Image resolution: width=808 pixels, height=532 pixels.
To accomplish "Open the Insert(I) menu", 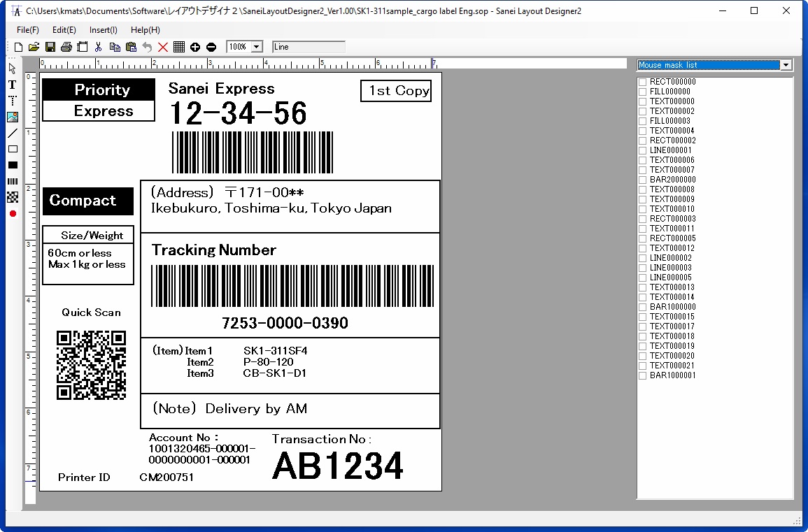I will [x=104, y=30].
